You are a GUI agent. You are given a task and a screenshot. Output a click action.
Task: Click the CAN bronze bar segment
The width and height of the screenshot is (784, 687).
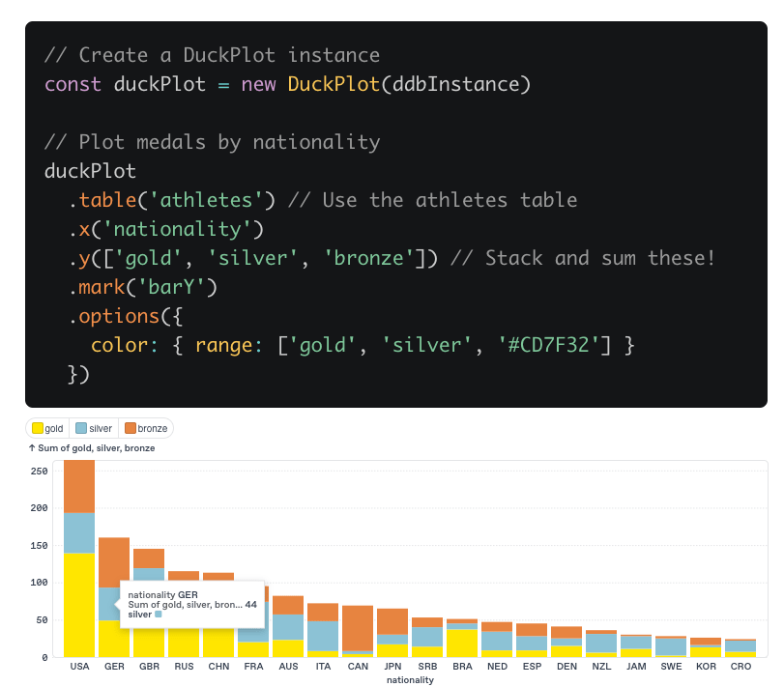(358, 628)
